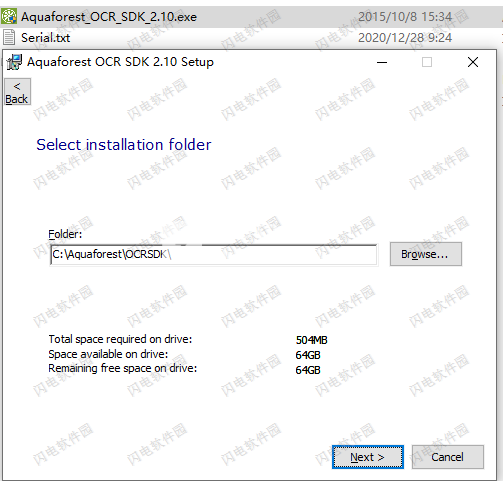Minimize the Aquaforest OCR SDK Setup window
503x481 pixels.
[382, 62]
